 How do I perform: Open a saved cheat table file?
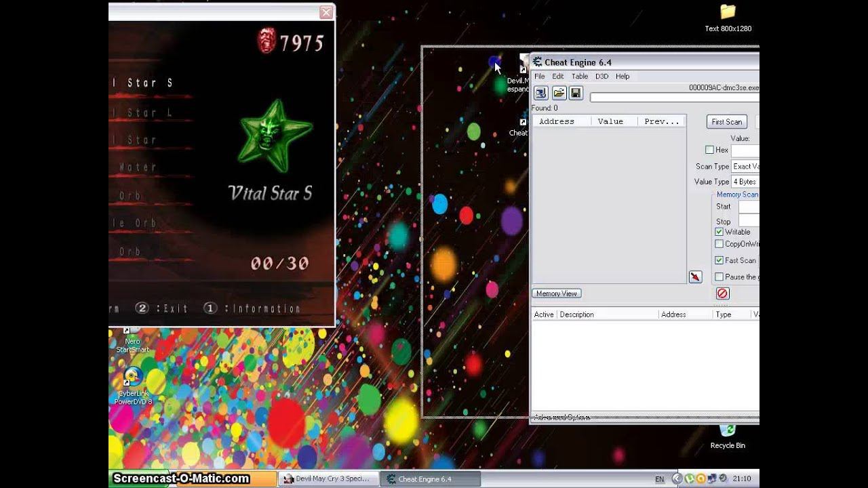559,93
